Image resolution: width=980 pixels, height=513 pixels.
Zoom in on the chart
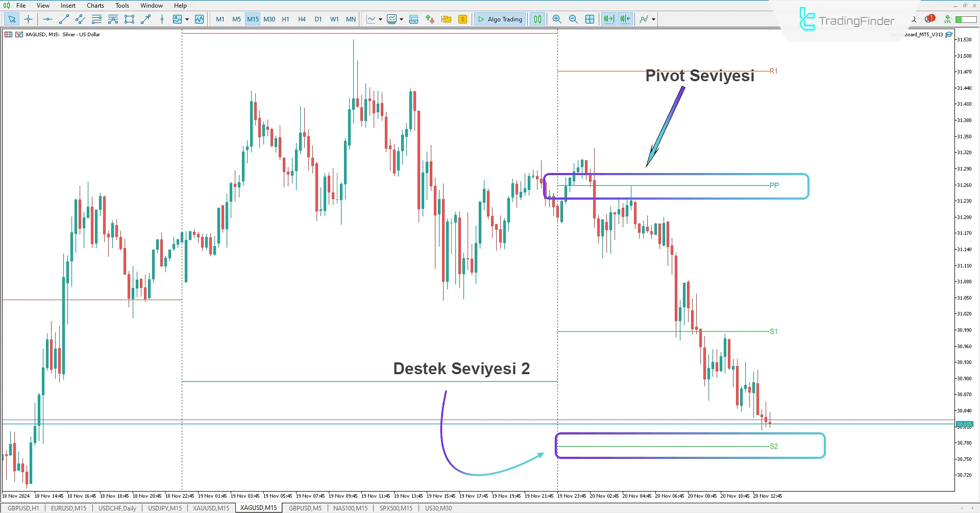pos(557,19)
